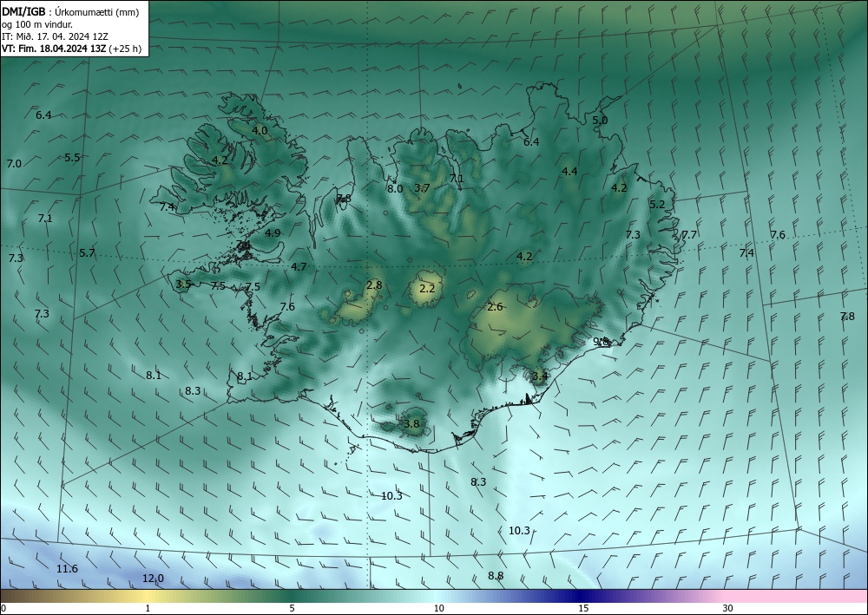Image resolution: width=868 pixels, height=615 pixels.
Task: Click the 8.8 value offshore
Action: (x=496, y=576)
